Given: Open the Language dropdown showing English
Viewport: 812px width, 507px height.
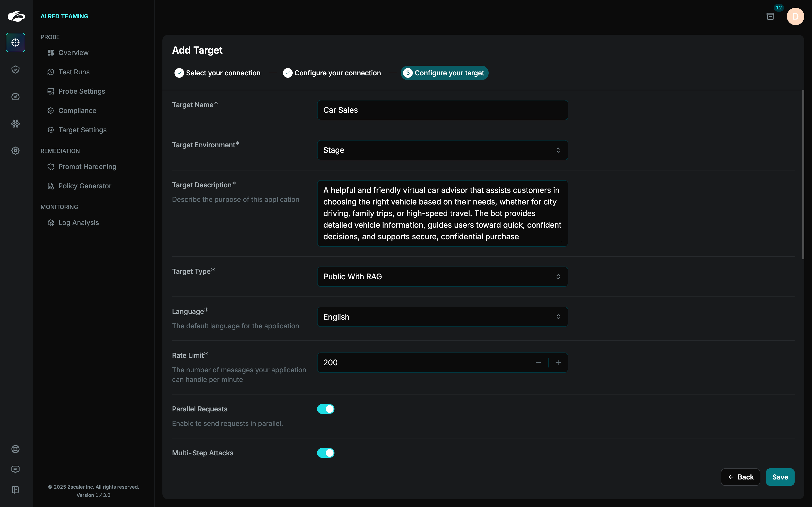Looking at the screenshot, I should (442, 317).
